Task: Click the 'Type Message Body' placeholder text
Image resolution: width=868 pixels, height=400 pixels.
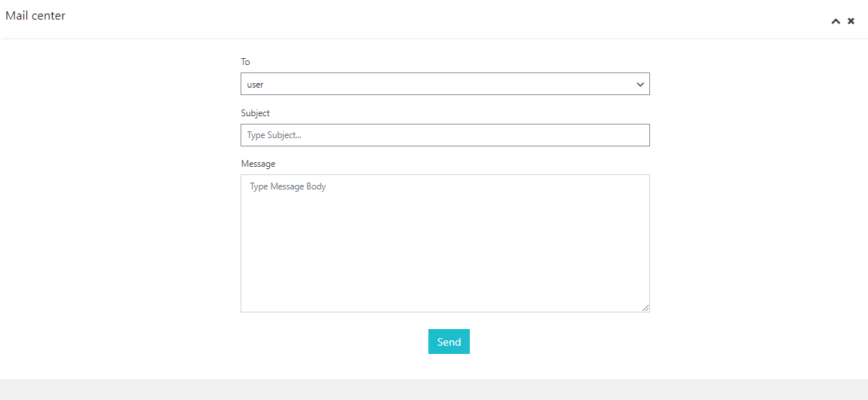Action: pyautogui.click(x=288, y=186)
